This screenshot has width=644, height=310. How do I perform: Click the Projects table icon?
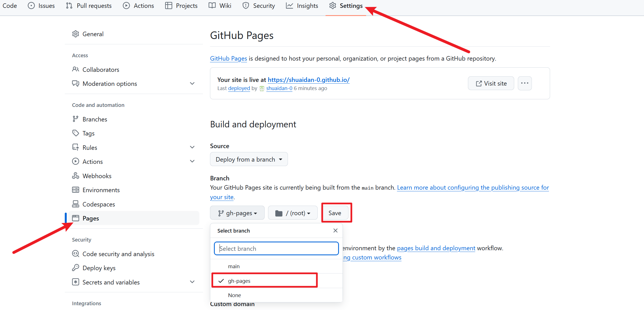pos(168,6)
